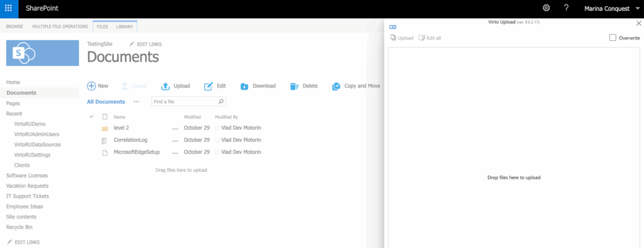The height and width of the screenshot is (248, 644).
Task: Click the MicrosoftEdgeSetup file icon
Action: point(104,152)
